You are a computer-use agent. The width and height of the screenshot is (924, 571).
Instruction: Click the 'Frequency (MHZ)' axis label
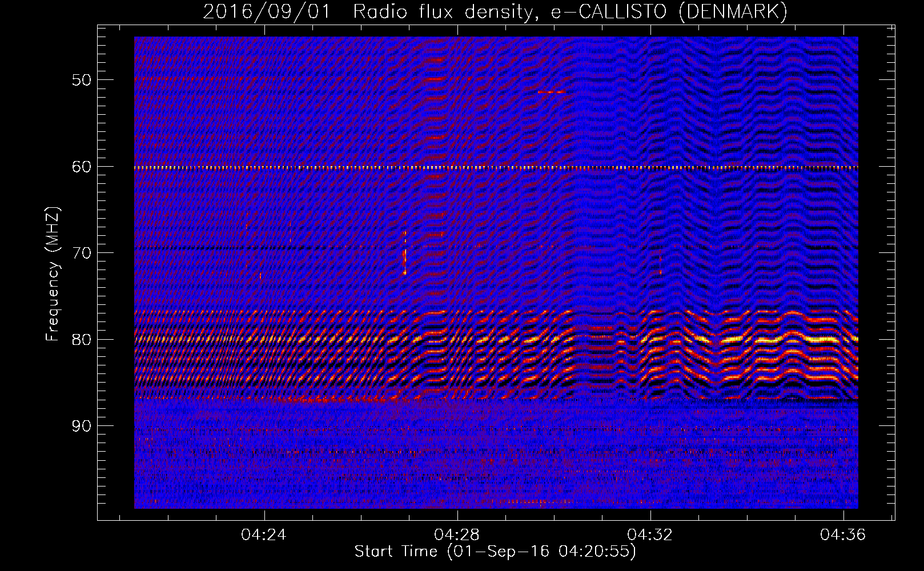53,274
